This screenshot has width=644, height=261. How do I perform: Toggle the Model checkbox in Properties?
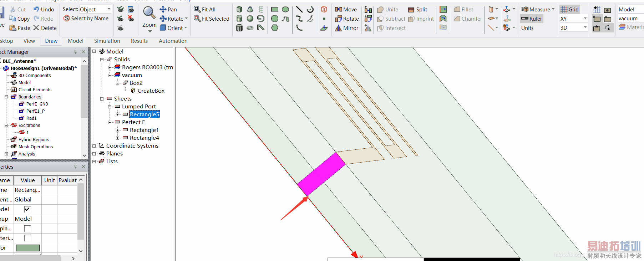27,209
